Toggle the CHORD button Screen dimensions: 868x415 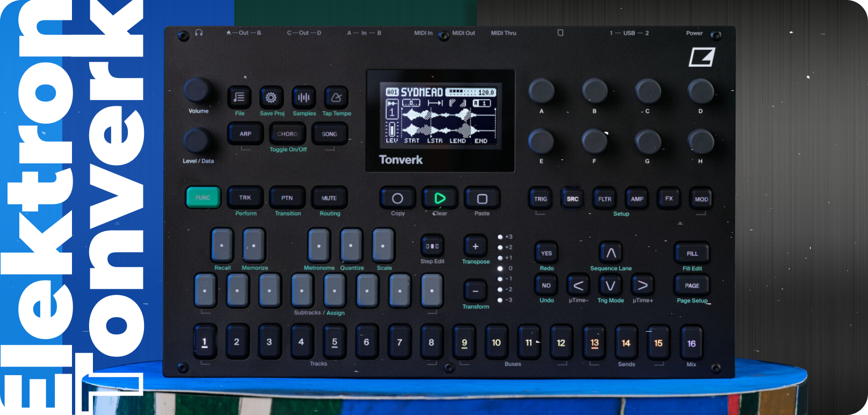tap(287, 134)
